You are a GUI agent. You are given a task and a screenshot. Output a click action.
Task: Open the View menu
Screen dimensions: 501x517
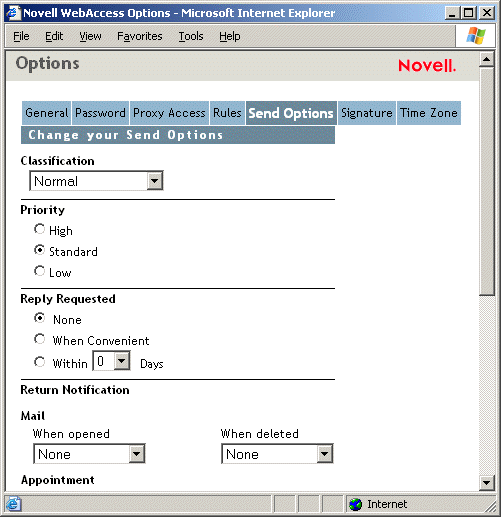(90, 36)
